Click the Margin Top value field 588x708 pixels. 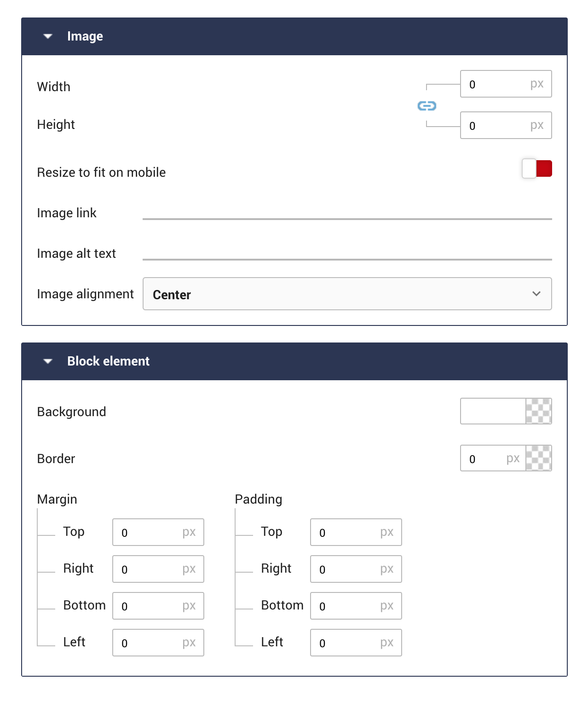[x=158, y=532]
